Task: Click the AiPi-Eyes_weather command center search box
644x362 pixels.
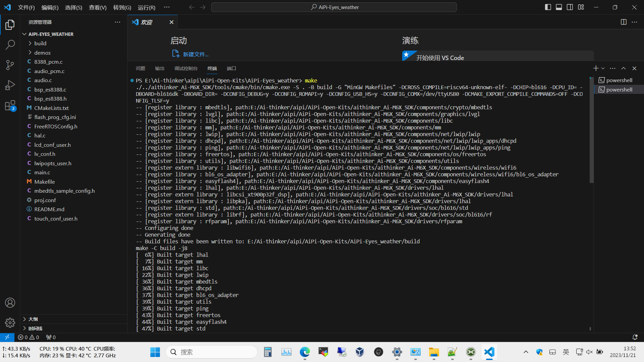Action: pyautogui.click(x=334, y=7)
